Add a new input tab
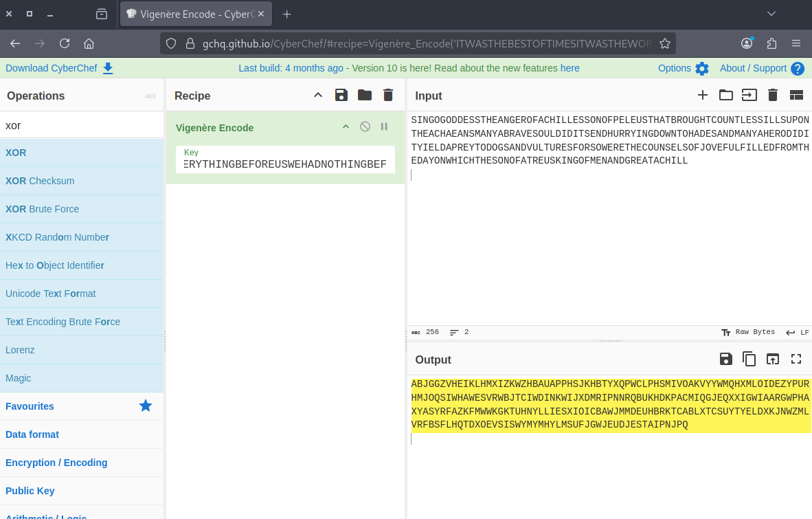The image size is (812, 519). coord(702,95)
